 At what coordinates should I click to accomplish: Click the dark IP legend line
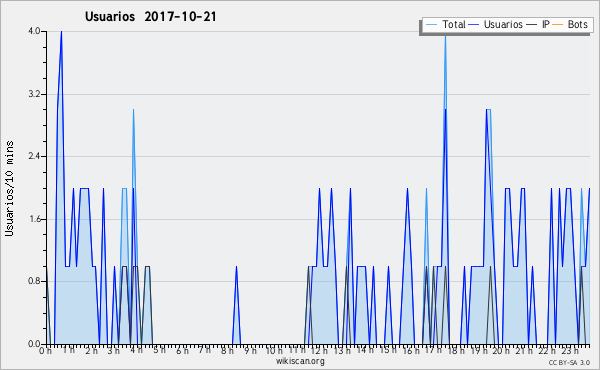532,25
